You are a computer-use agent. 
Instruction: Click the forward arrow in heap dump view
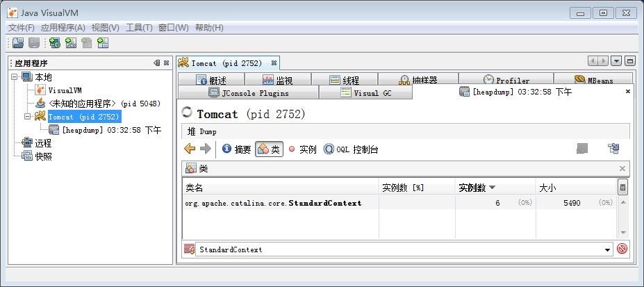click(206, 149)
